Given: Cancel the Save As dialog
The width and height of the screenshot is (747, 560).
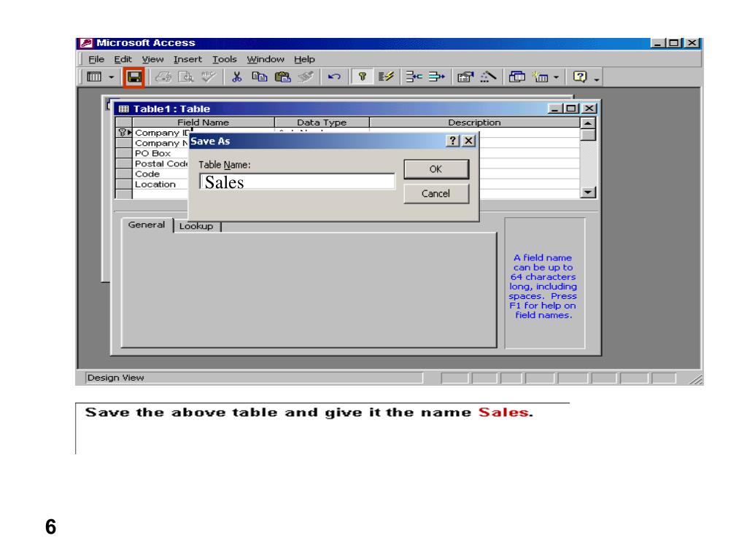Looking at the screenshot, I should tap(436, 194).
